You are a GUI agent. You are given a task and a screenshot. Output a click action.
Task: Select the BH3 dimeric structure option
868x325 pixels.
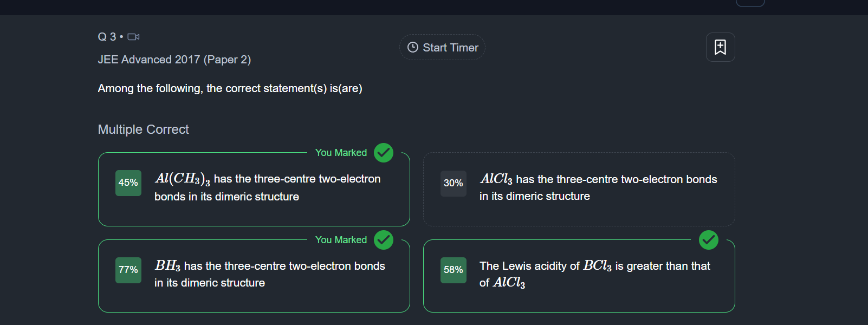270,274
